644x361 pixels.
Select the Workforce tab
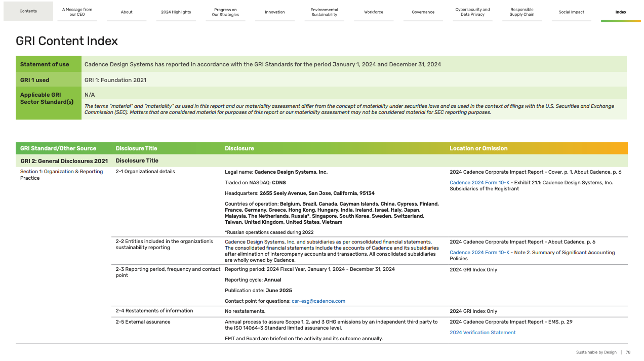click(x=374, y=12)
